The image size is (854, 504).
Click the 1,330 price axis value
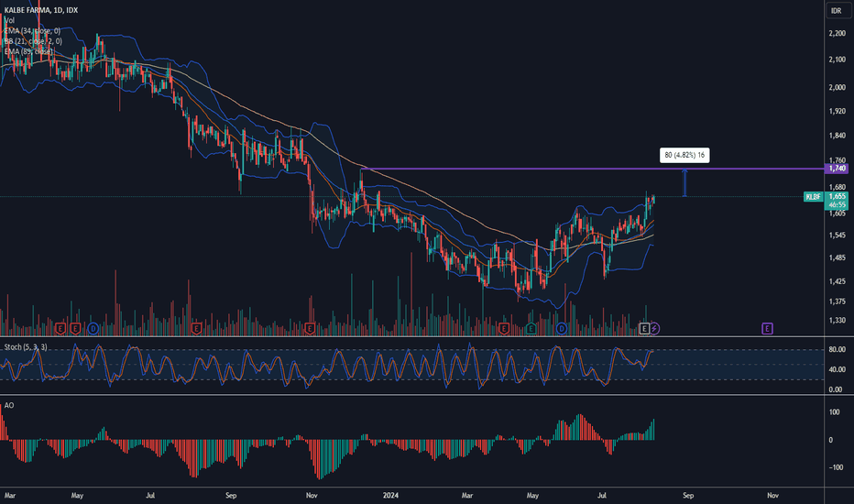click(838, 321)
